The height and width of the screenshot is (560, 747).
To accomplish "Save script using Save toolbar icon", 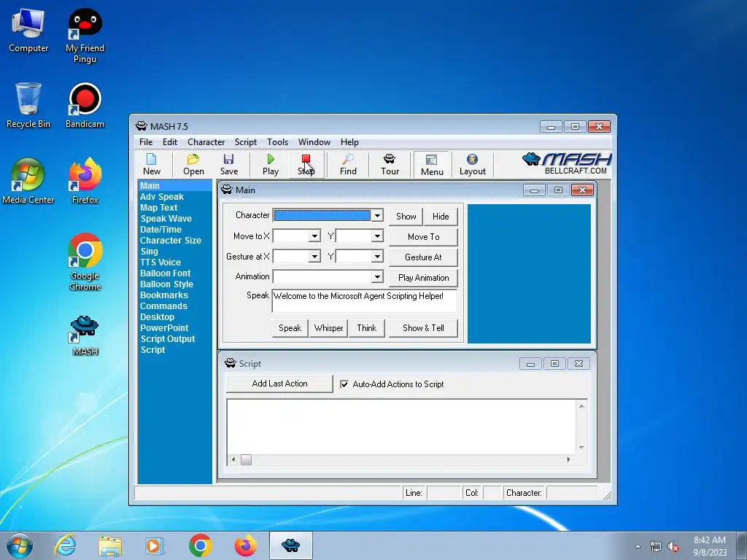I will (228, 165).
